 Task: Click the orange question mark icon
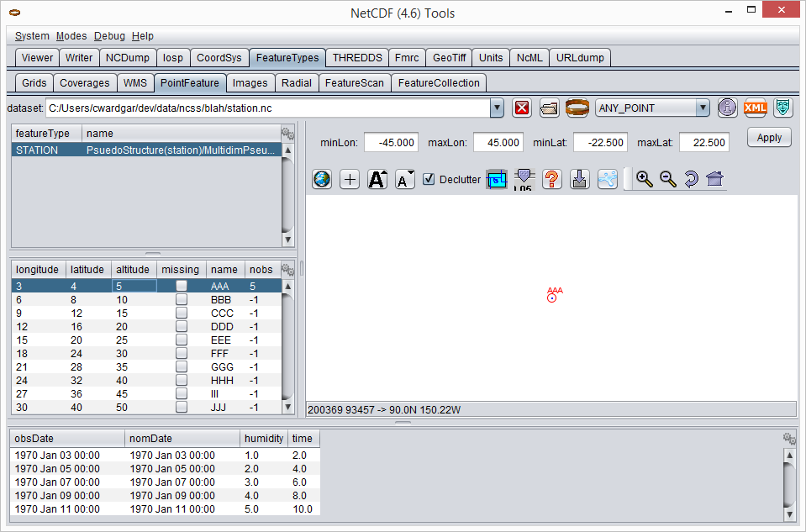point(551,179)
